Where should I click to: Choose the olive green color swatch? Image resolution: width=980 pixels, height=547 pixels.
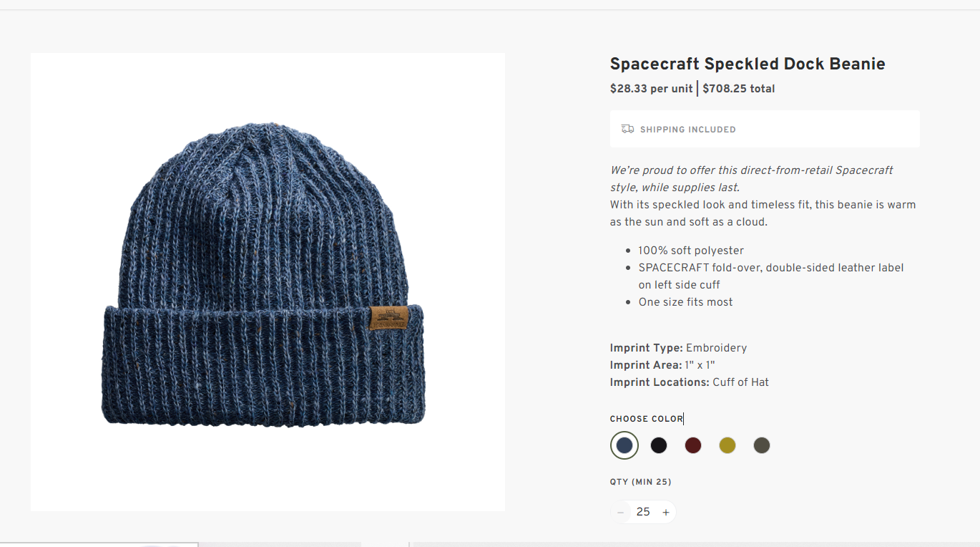[762, 445]
